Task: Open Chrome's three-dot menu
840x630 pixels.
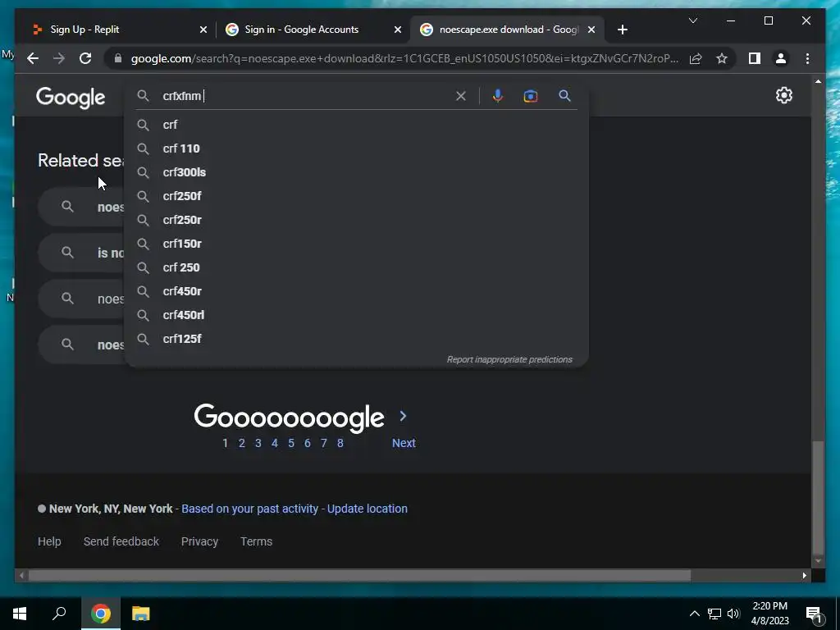Action: coord(807,58)
